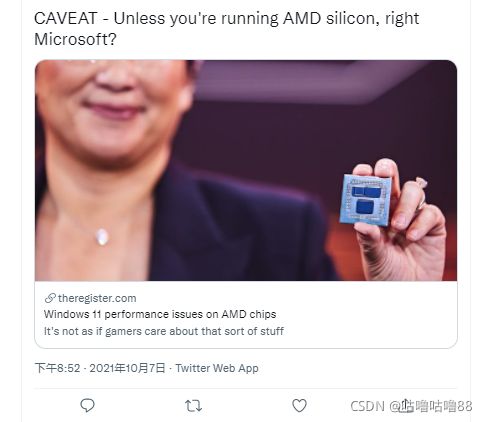487x422 pixels.
Task: Click the blue processor chip in the photo
Action: coord(367,199)
